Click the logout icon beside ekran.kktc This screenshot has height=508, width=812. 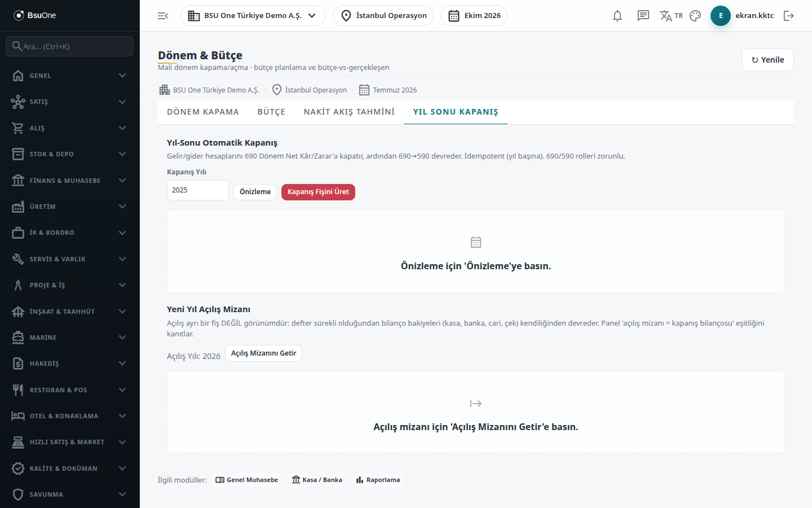[x=789, y=16]
